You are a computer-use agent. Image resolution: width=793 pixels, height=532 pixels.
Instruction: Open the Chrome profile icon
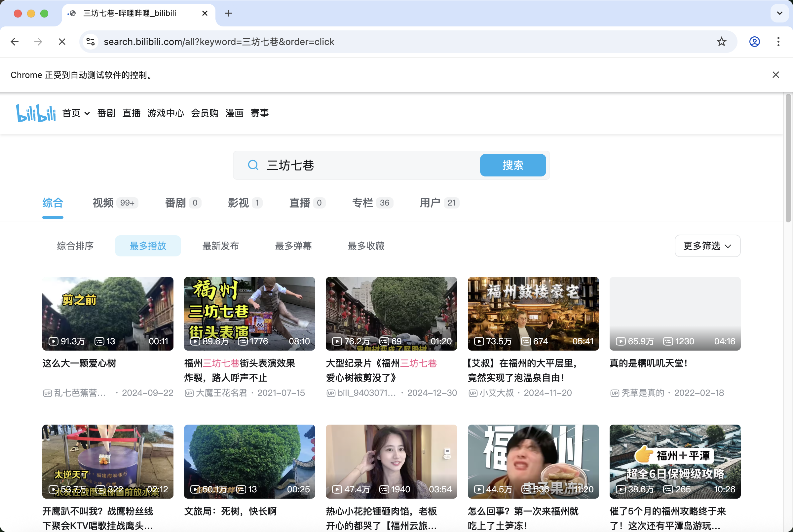tap(754, 42)
